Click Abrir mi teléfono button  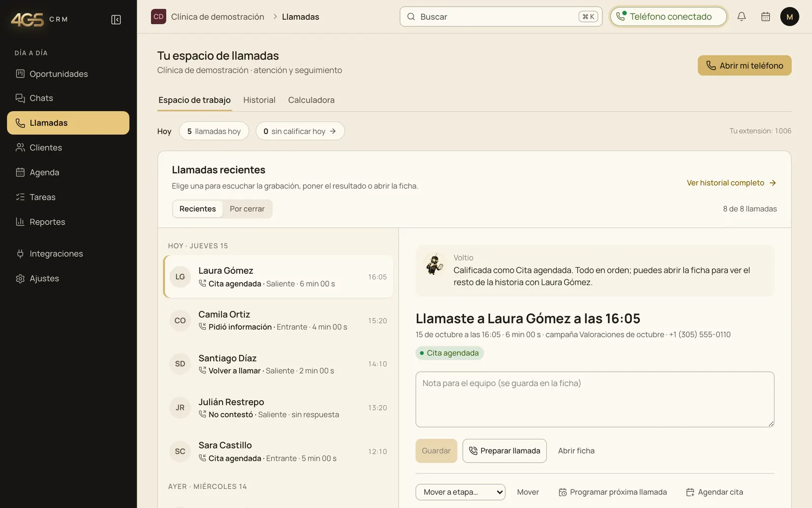[745, 66]
